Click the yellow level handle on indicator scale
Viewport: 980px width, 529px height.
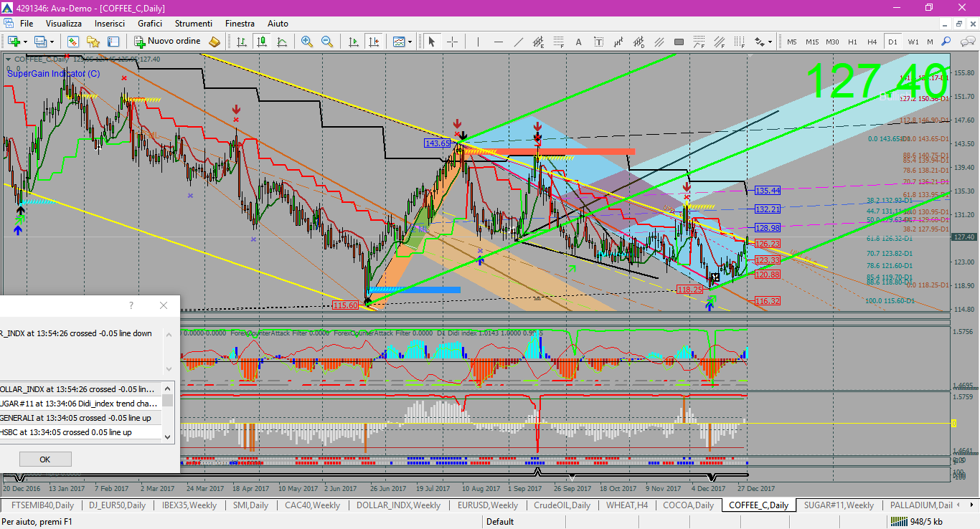point(953,424)
